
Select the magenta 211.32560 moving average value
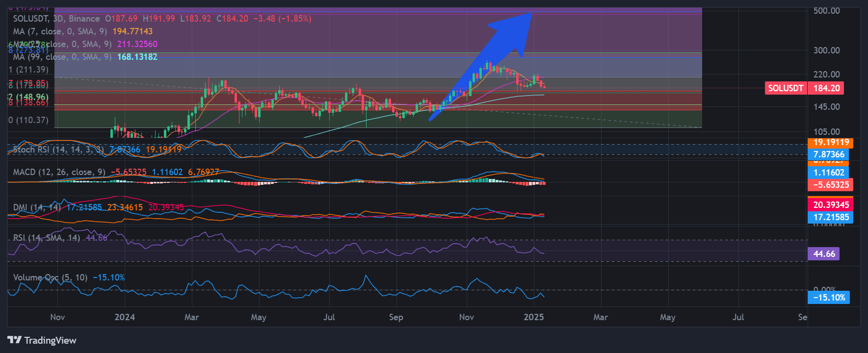[x=137, y=44]
